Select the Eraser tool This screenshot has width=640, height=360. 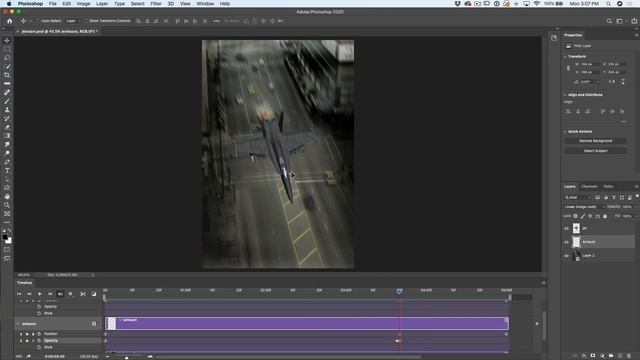click(x=7, y=127)
